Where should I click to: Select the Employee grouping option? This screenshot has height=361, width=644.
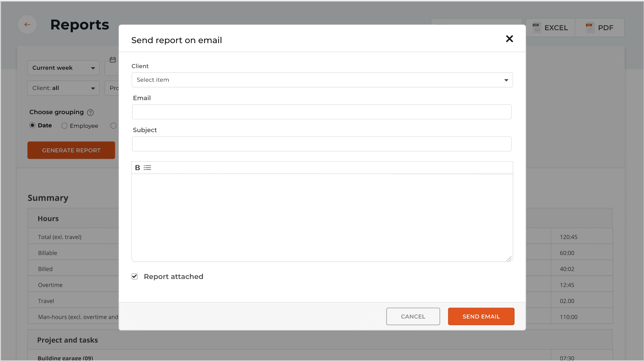[64, 126]
